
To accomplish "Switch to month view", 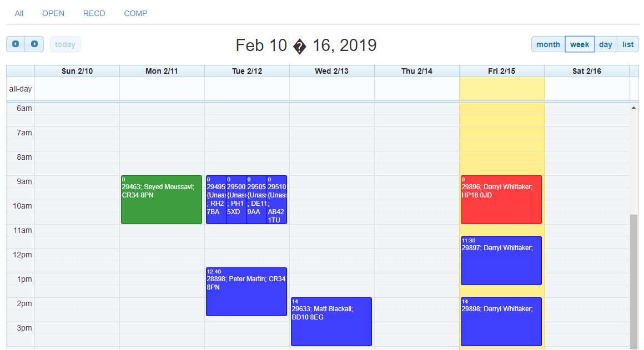I will [x=548, y=44].
